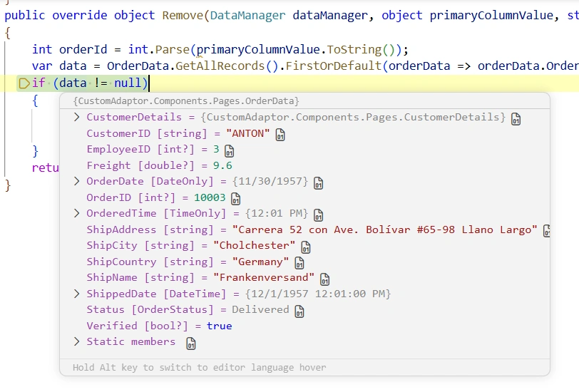Select the OrderID [int?] property name
This screenshot has width=579, height=392.
130,197
